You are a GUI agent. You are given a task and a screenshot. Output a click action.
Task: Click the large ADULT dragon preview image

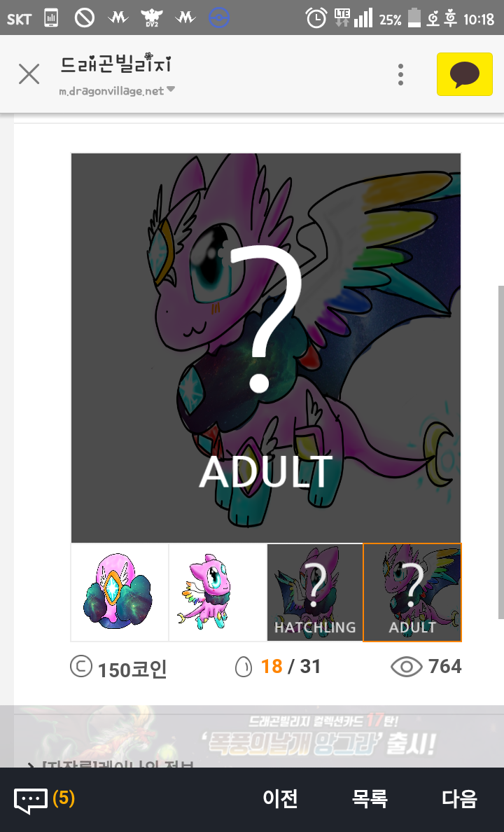pyautogui.click(x=266, y=347)
